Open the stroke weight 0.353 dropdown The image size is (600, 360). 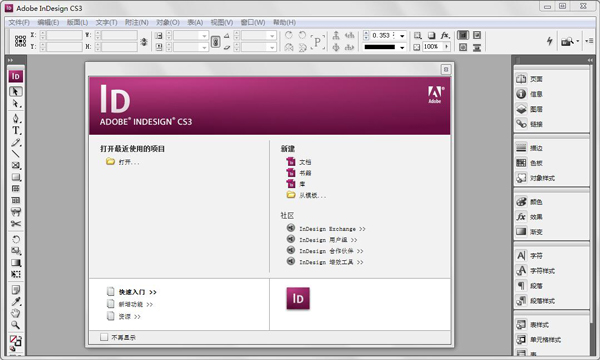[402, 36]
